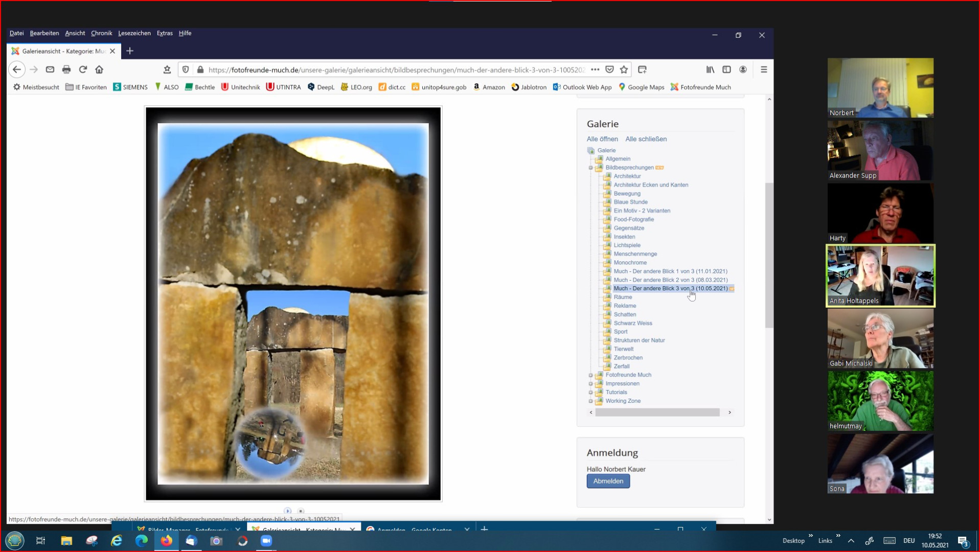Open the Chronik menu
Screen dimensions: 980x552
click(x=101, y=33)
